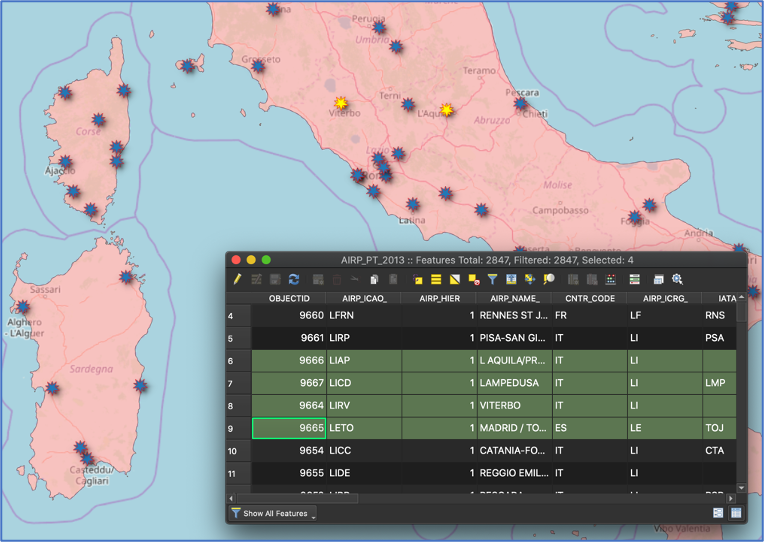Open Select features using an expression
The image size is (764, 542).
(x=418, y=280)
